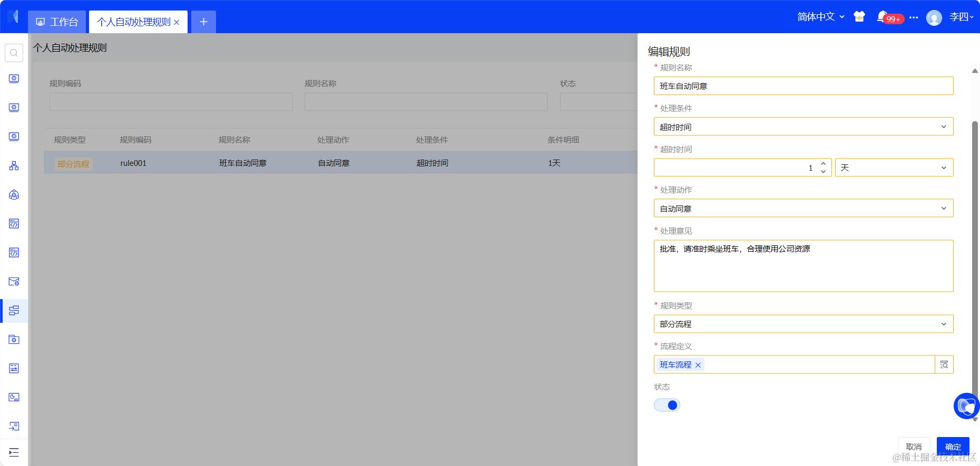Screen dimensions: 980x466
Task: Click the 处理条件 column header
Action: click(x=432, y=140)
